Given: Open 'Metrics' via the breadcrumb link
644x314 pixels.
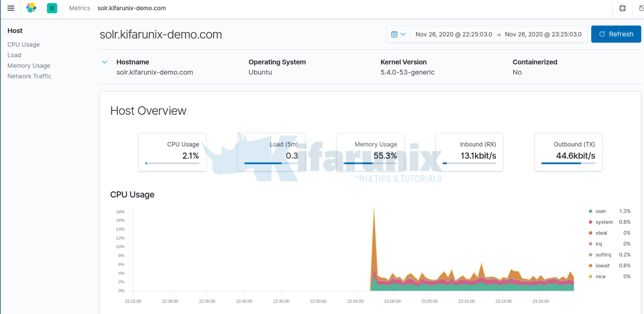Looking at the screenshot, I should coord(79,8).
